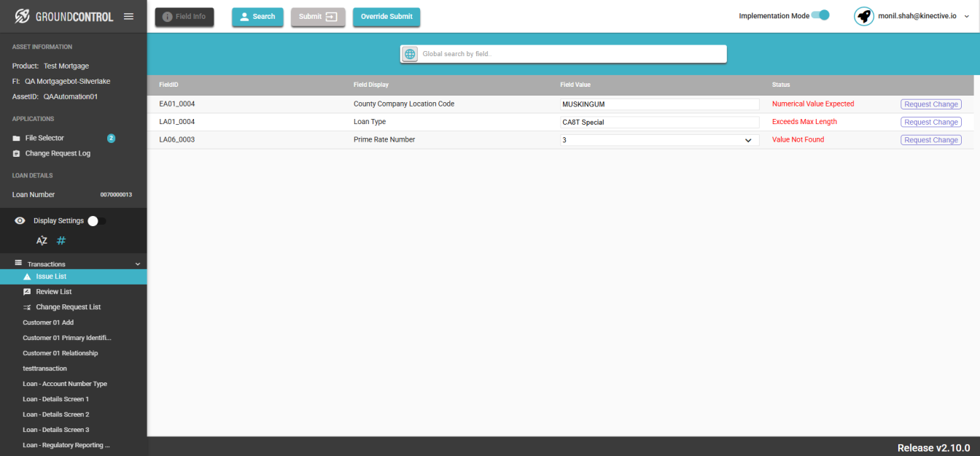Click the Global search by field input
The image size is (980, 456).
(572, 54)
